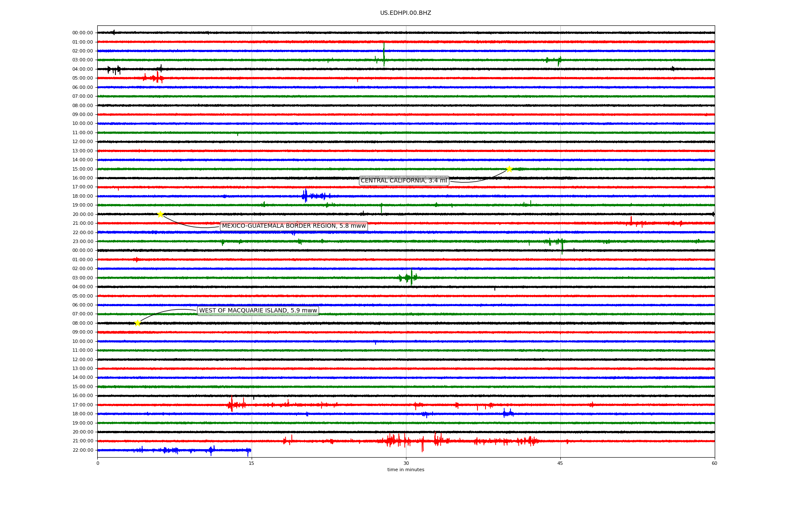The image size is (812, 508).
Task: Click the black waveform bursts near minute 1 on the upper trace
Action: [x=113, y=69]
